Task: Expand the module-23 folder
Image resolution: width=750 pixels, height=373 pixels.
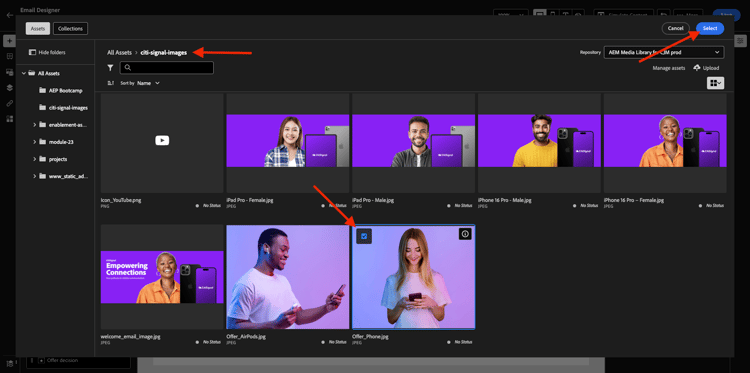Action: 35,142
